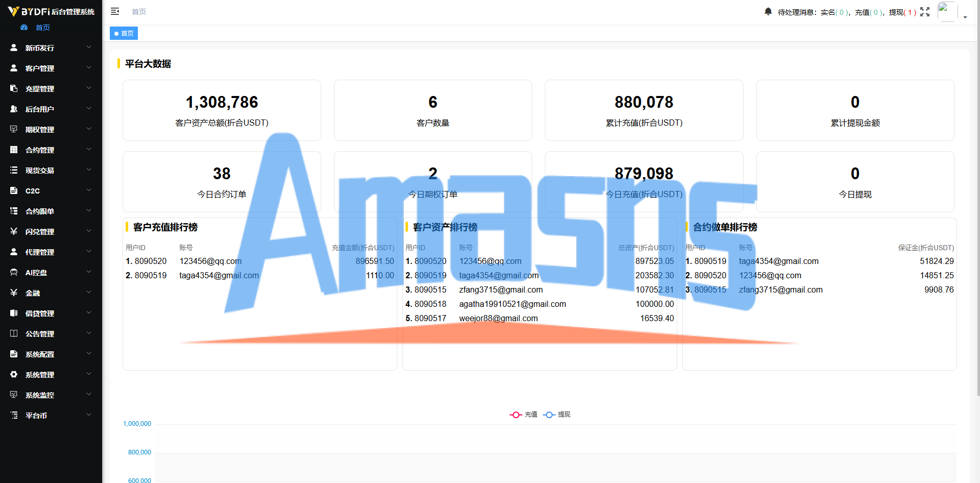The width and height of the screenshot is (980, 483).
Task: Select the 首页 tab tag
Action: click(x=124, y=33)
